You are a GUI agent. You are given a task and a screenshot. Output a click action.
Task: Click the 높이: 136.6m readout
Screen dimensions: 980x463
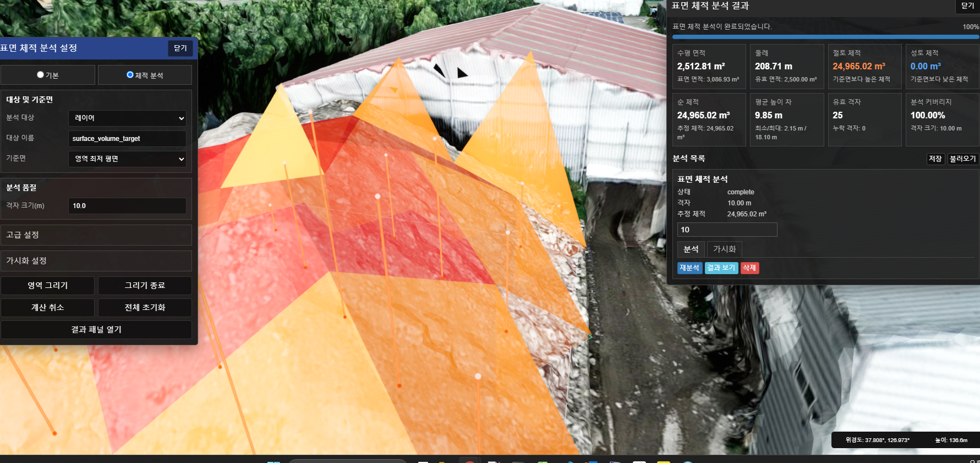pyautogui.click(x=951, y=440)
